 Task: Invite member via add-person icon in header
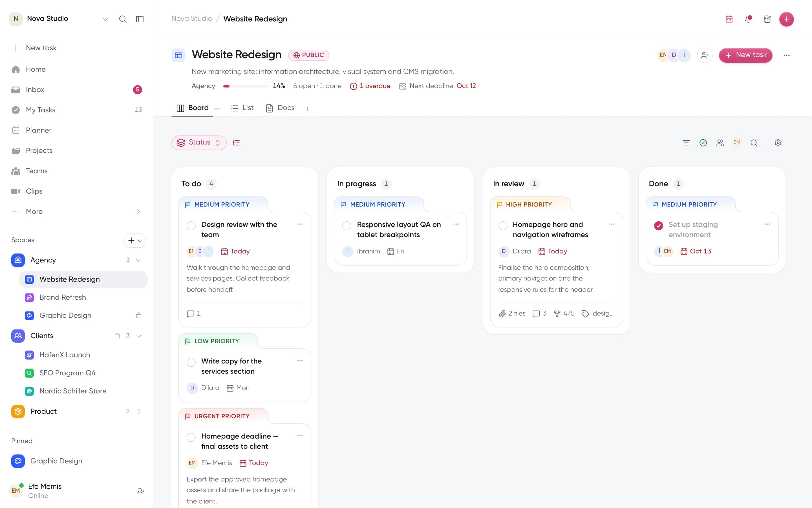(705, 55)
